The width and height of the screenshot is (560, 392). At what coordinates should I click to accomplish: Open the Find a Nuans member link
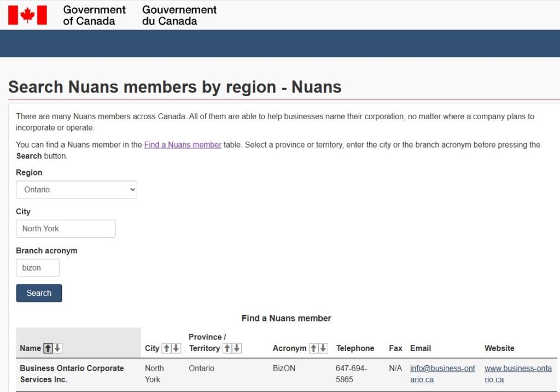(183, 144)
